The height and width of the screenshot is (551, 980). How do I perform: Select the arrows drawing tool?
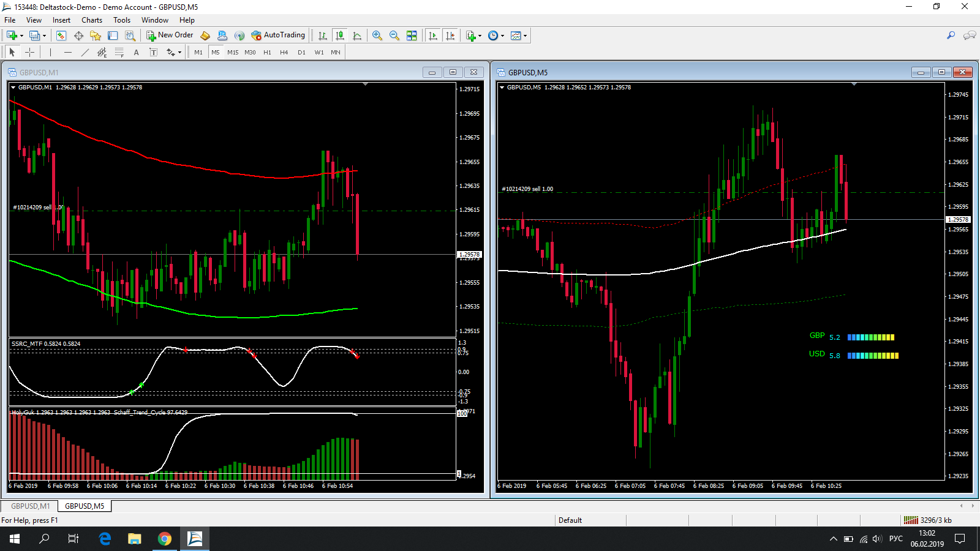click(170, 52)
